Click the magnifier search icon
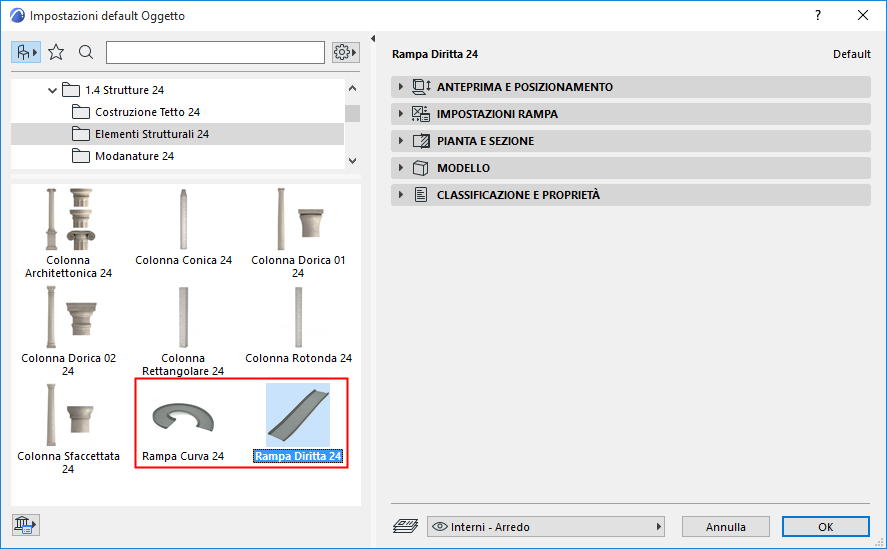 coord(86,53)
